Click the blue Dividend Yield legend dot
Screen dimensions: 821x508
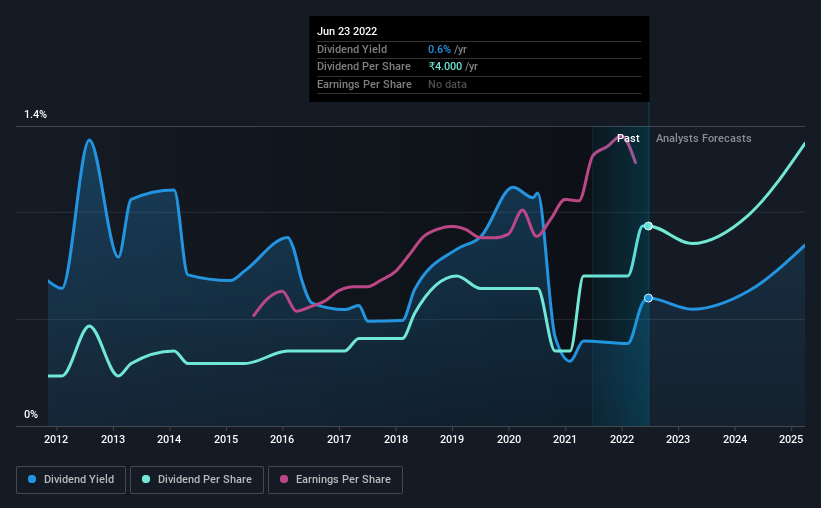pyautogui.click(x=32, y=479)
